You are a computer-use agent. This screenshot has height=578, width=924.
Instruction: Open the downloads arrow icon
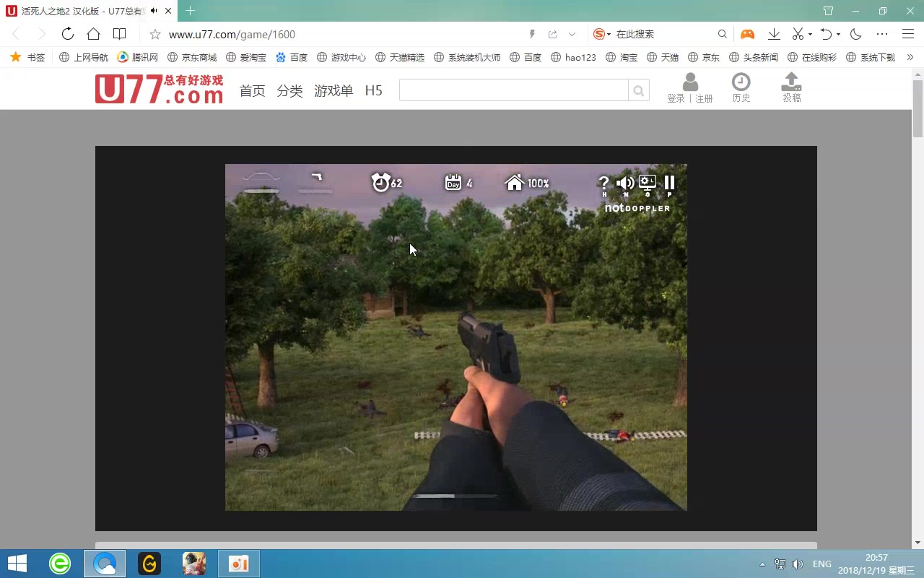[774, 34]
